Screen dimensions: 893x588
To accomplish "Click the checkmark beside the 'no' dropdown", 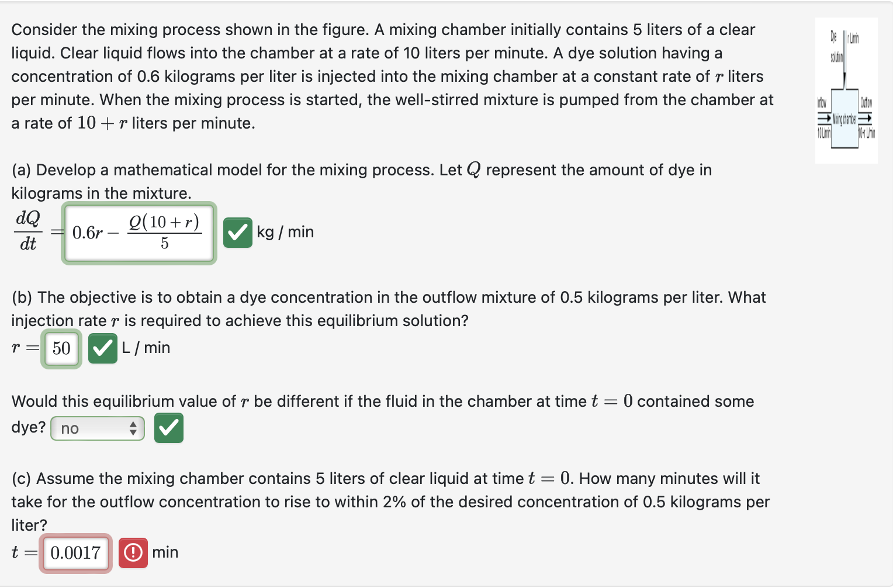I will click(168, 428).
